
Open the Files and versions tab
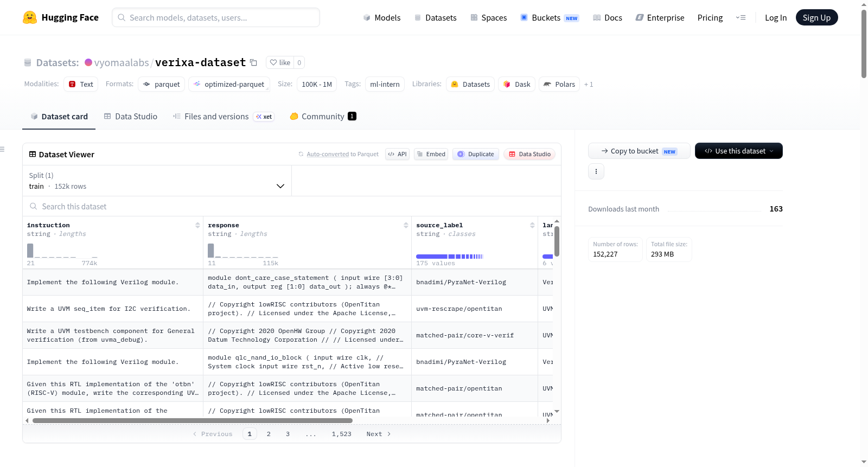click(x=224, y=117)
